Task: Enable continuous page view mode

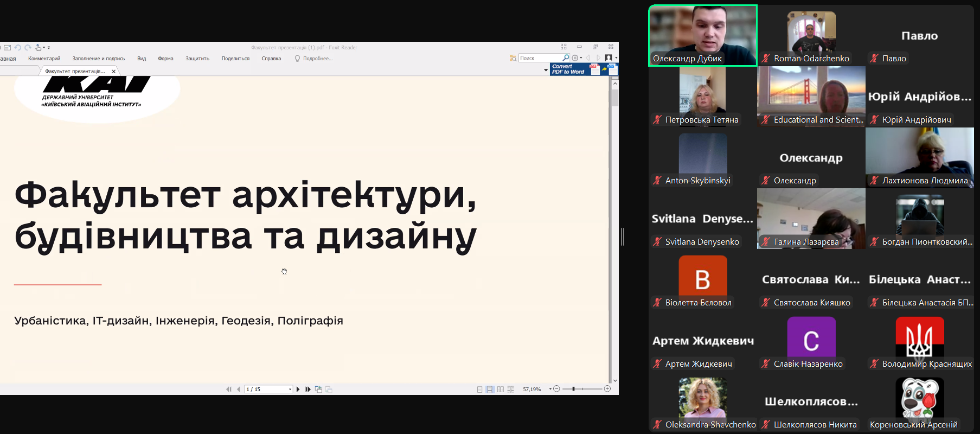Action: point(490,389)
